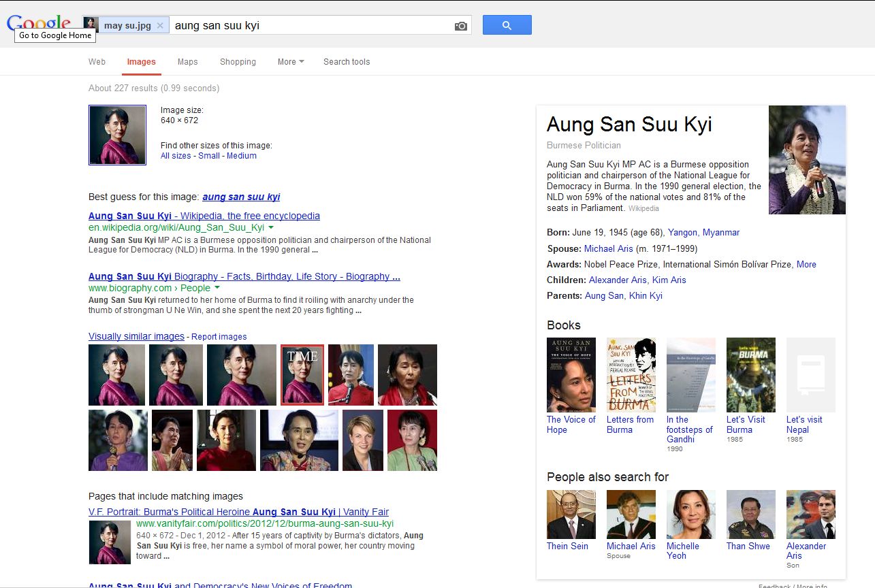Open the uploaded query image thumbnail

(117, 135)
